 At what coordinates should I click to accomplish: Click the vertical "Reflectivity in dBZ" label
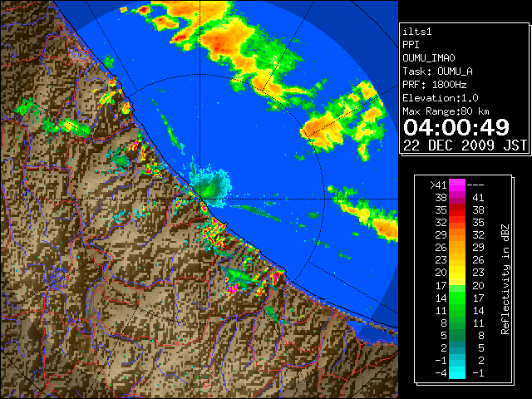pyautogui.click(x=505, y=279)
